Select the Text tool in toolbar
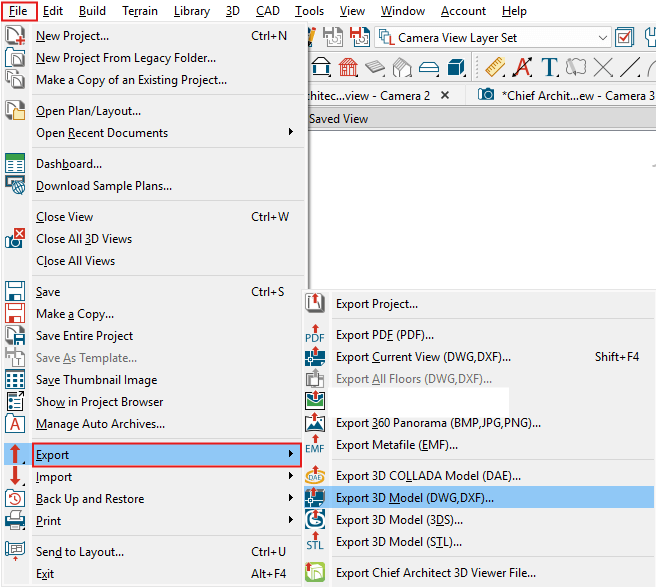656x587 pixels. click(550, 67)
